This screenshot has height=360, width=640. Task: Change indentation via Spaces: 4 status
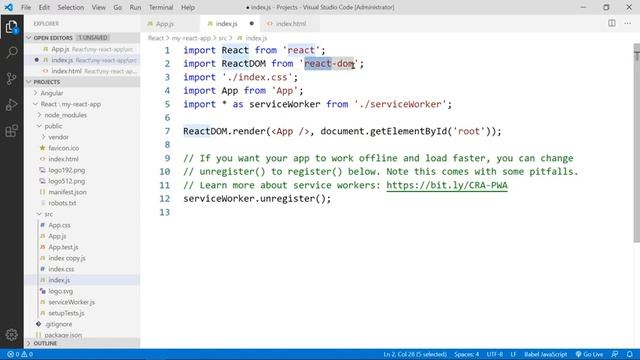click(467, 354)
